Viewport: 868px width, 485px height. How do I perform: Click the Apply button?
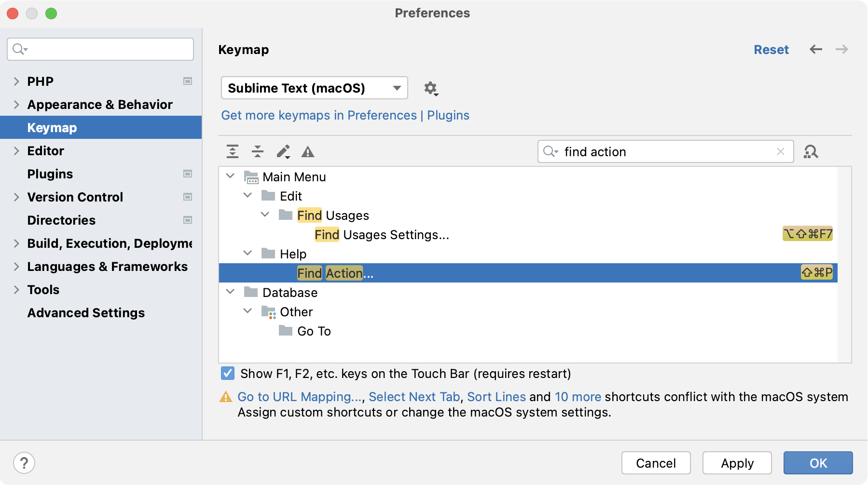pyautogui.click(x=737, y=463)
